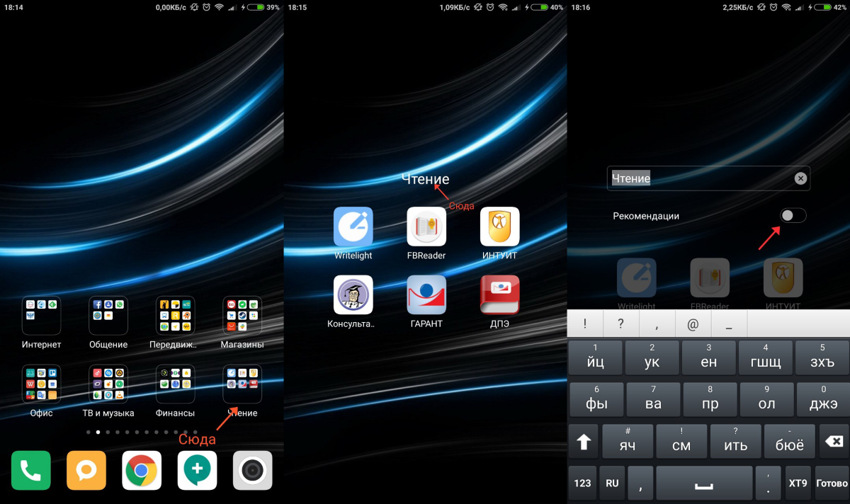This screenshot has height=504, width=850.
Task: Open the Магазины folder
Action: pos(242,316)
